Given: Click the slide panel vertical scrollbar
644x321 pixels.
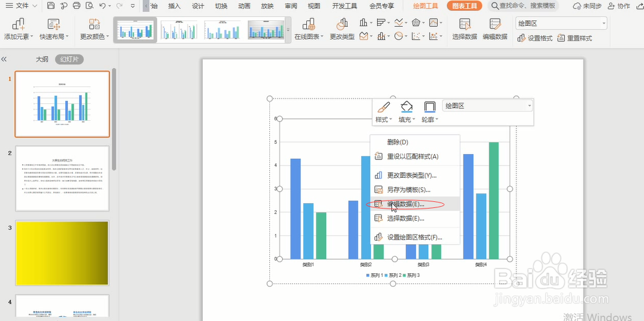Looking at the screenshot, I should pyautogui.click(x=114, y=119).
